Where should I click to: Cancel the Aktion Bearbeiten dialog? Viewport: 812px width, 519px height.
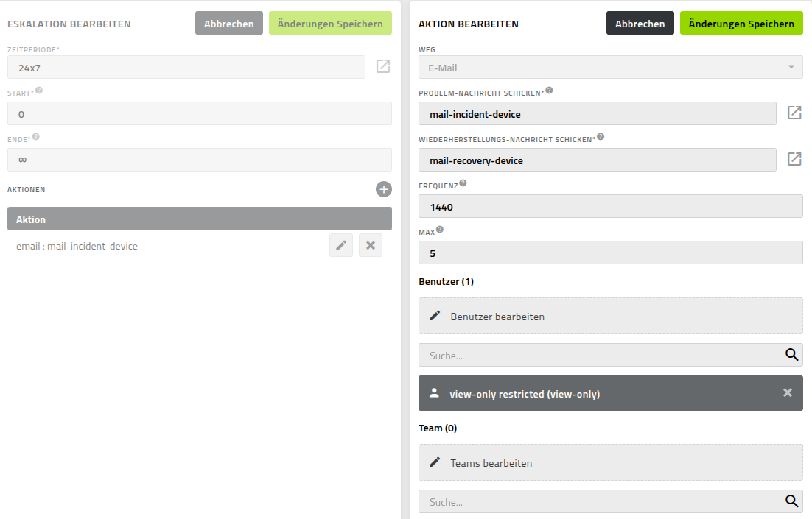click(640, 24)
